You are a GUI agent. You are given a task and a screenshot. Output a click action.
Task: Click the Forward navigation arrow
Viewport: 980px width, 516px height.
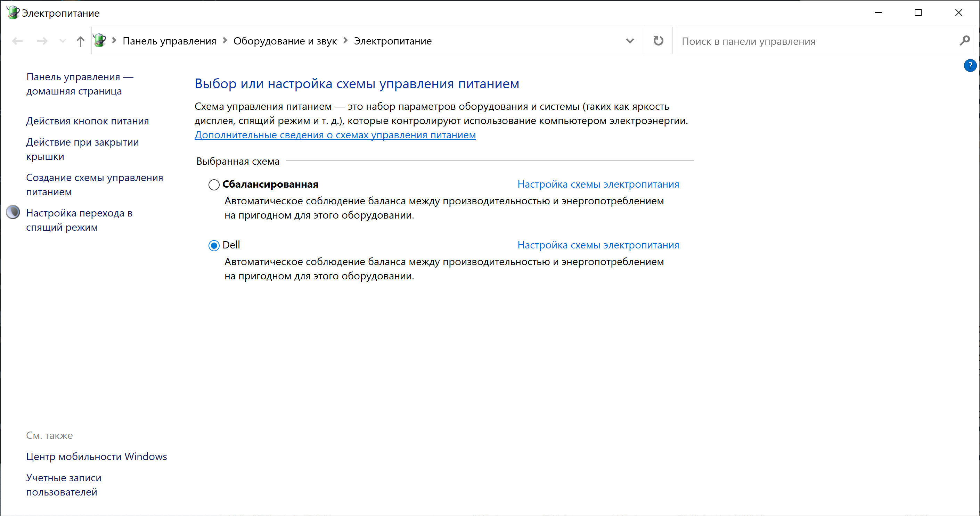(42, 41)
